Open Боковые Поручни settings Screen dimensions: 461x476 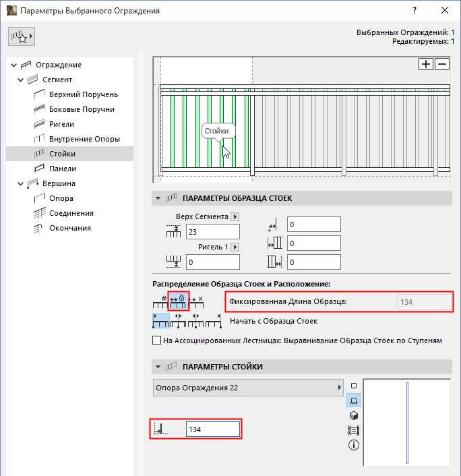82,109
